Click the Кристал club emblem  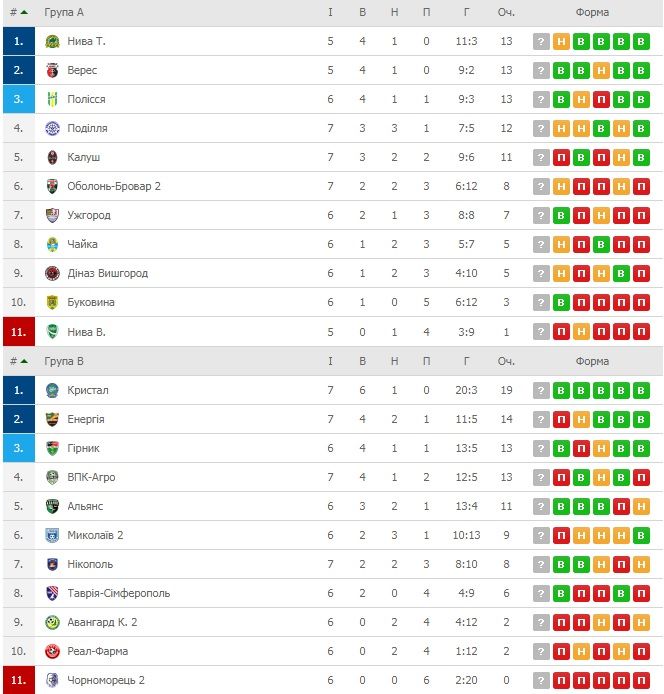[52, 390]
